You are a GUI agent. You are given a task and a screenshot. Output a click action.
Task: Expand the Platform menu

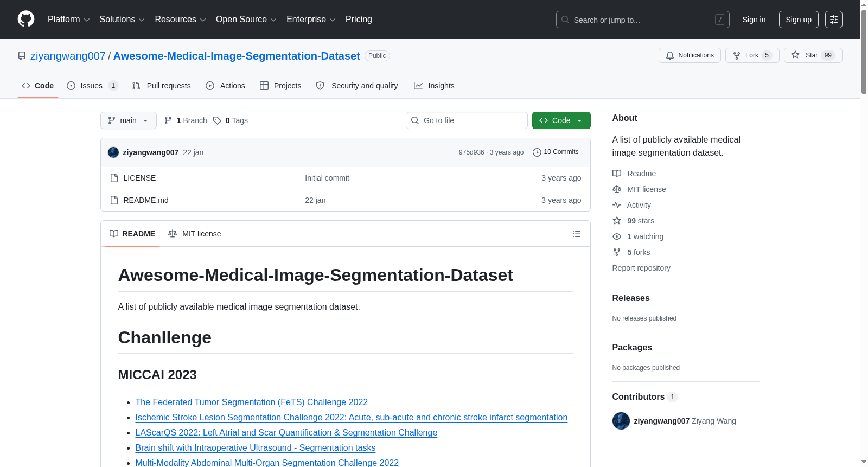click(69, 20)
